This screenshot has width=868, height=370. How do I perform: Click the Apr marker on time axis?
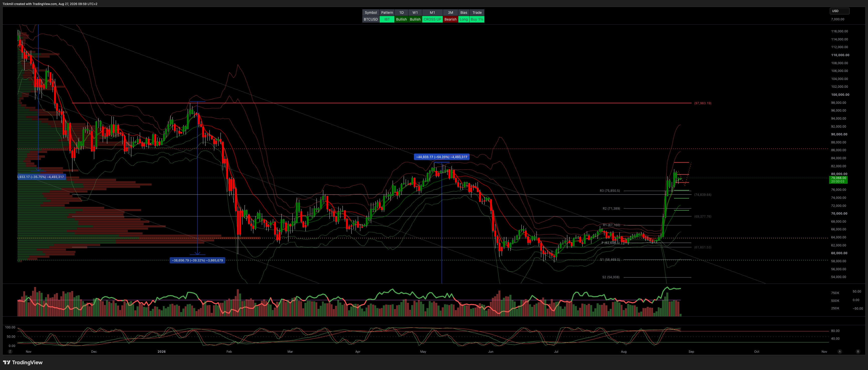coord(358,351)
